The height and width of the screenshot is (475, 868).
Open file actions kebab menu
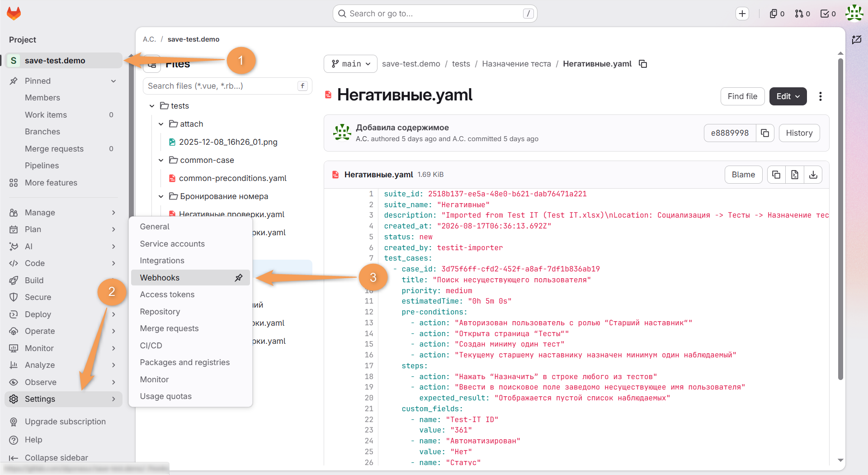point(820,96)
